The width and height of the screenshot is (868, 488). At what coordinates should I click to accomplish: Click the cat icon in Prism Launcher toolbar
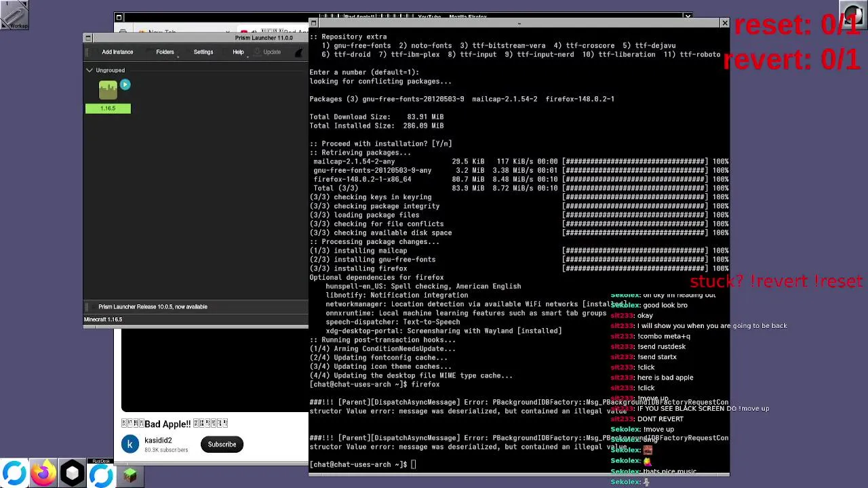[299, 52]
